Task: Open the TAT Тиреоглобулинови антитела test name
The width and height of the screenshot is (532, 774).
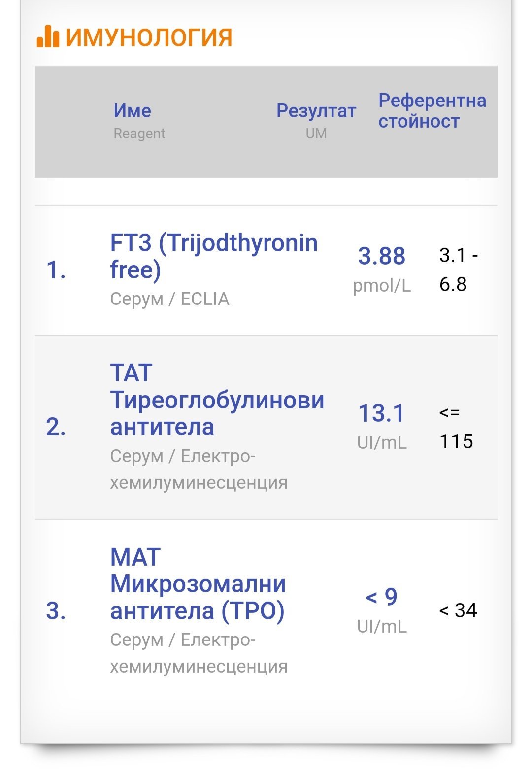Action: pos(217,400)
